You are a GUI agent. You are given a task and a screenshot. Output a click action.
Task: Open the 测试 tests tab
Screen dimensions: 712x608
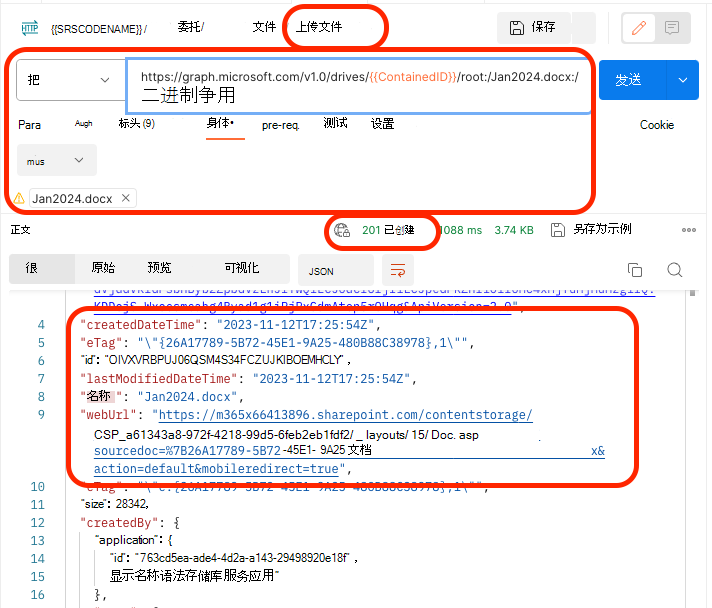click(x=336, y=123)
